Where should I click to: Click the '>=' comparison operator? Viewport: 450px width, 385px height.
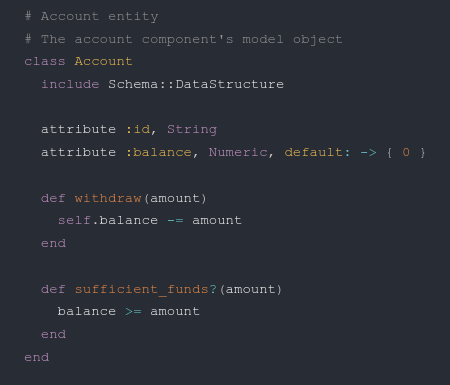(x=133, y=312)
